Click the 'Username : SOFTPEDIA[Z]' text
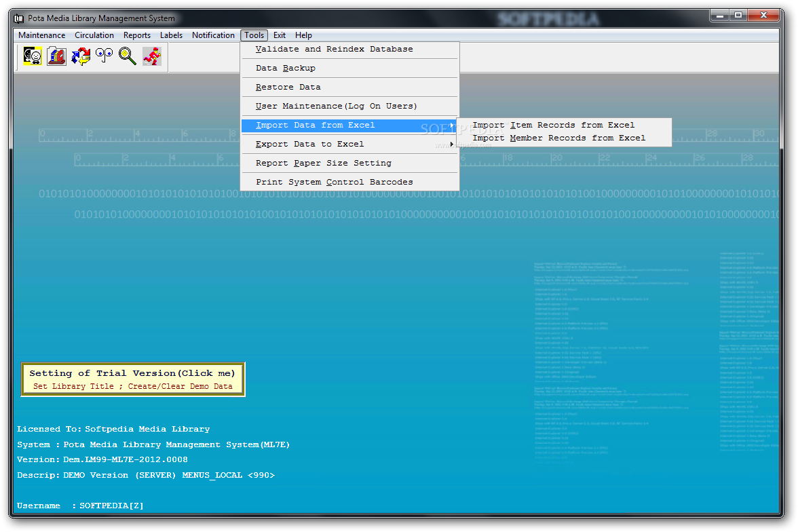This screenshot has height=532, width=798. pyautogui.click(x=80, y=506)
